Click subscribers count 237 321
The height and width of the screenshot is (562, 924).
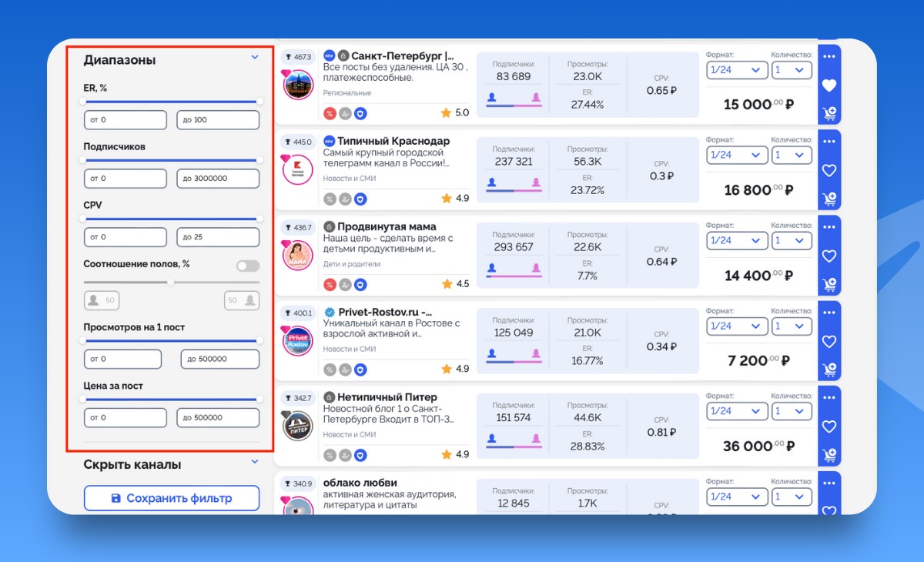point(514,162)
